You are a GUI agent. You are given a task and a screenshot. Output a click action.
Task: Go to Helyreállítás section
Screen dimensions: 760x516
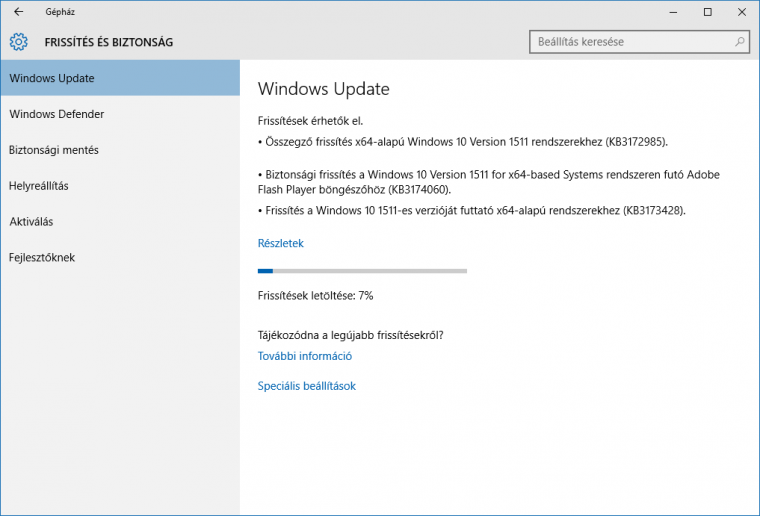tap(120, 186)
